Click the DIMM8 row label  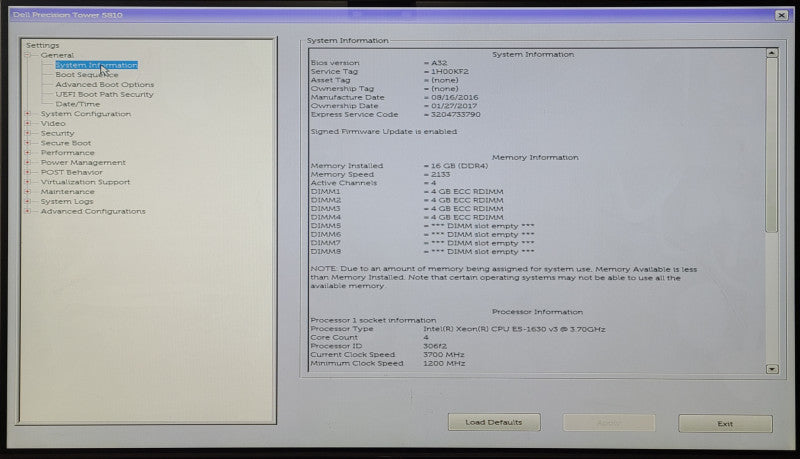pyautogui.click(x=326, y=251)
